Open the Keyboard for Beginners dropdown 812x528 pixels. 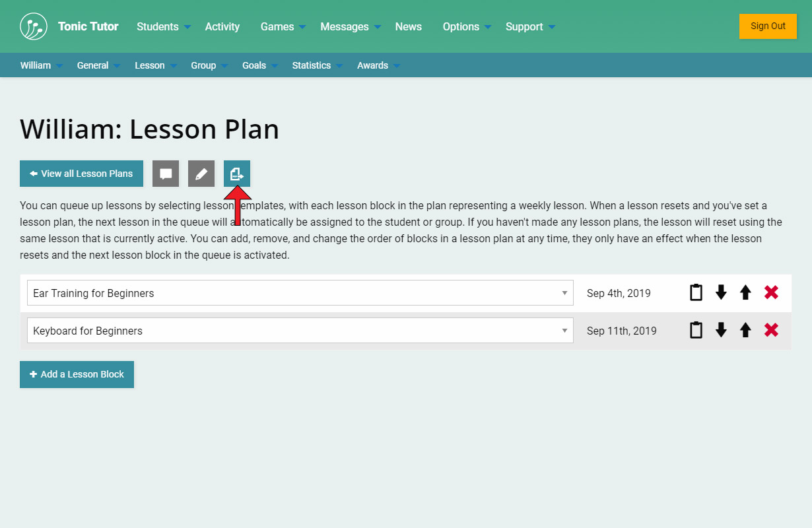tap(300, 331)
